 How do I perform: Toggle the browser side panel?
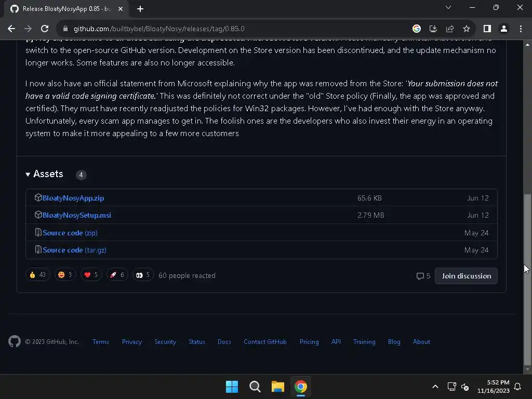click(x=487, y=29)
